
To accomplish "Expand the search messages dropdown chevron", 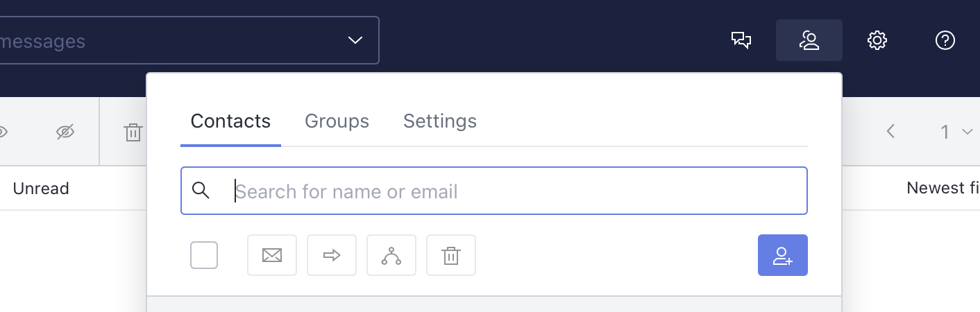I will 355,40.
